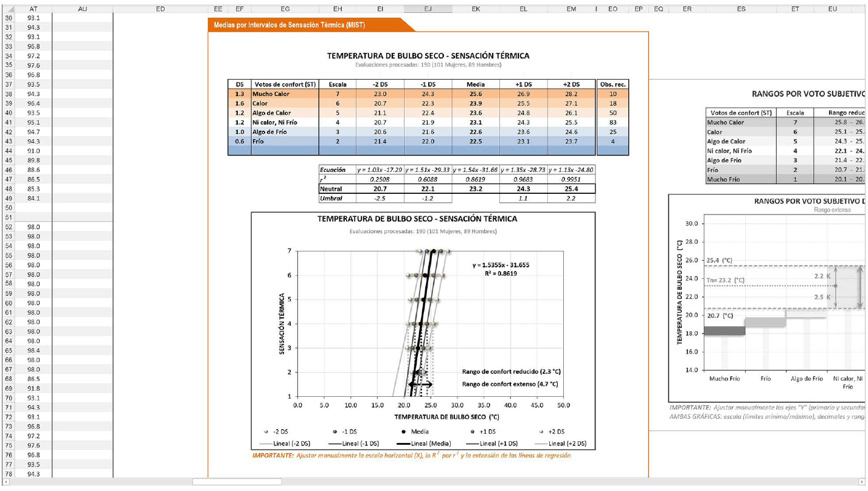Click the 'Media' column header in table
The width and height of the screenshot is (868, 491).
pyautogui.click(x=476, y=84)
